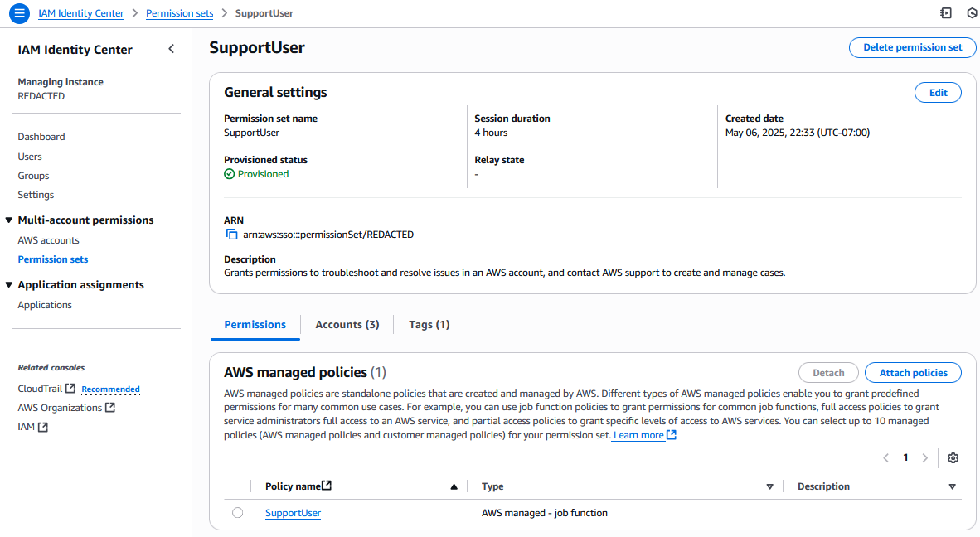The width and height of the screenshot is (980, 537).
Task: Open Applications in sidebar
Action: point(45,305)
